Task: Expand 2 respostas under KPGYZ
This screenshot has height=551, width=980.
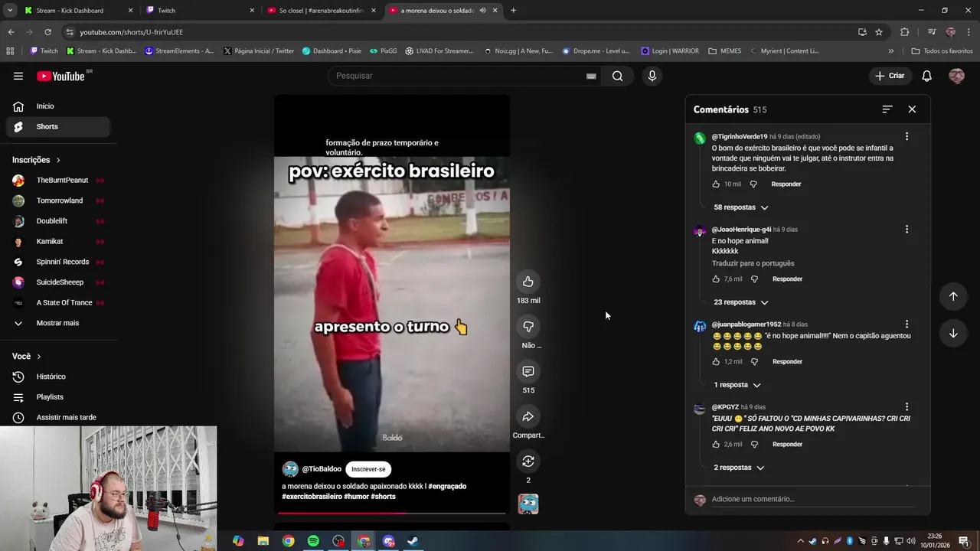Action: point(739,468)
